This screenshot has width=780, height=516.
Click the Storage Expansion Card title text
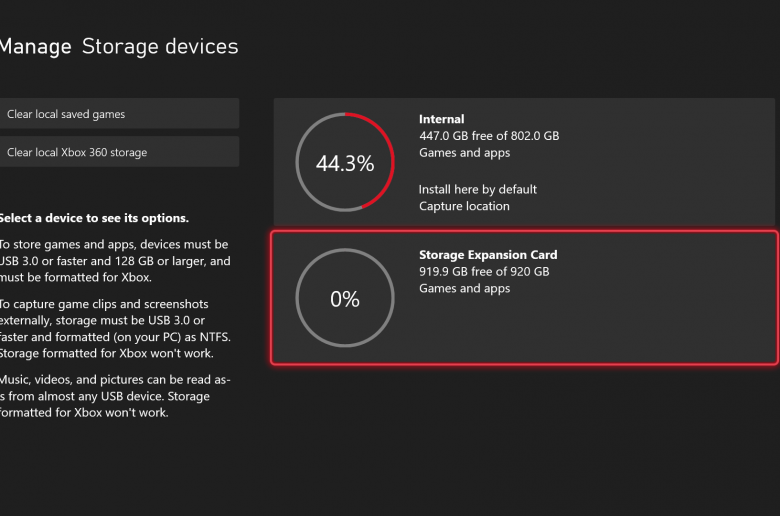[x=488, y=255]
